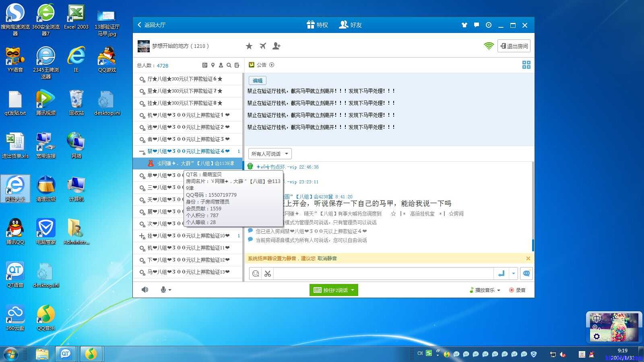Open the member search magnifier icon

click(229, 65)
